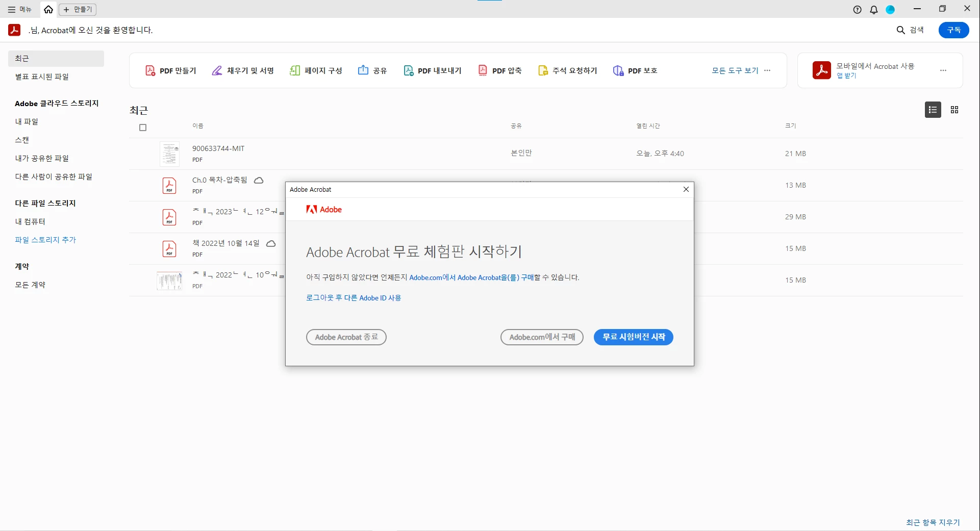
Task: Click the 모든 도구 보기 link
Action: [x=735, y=70]
